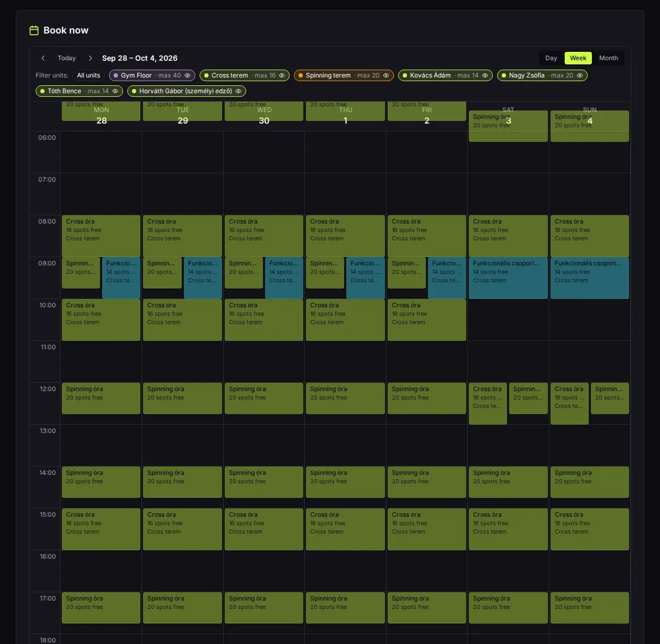
Task: Open Friday 09:00 Funkcionális class
Action: pyautogui.click(x=447, y=277)
